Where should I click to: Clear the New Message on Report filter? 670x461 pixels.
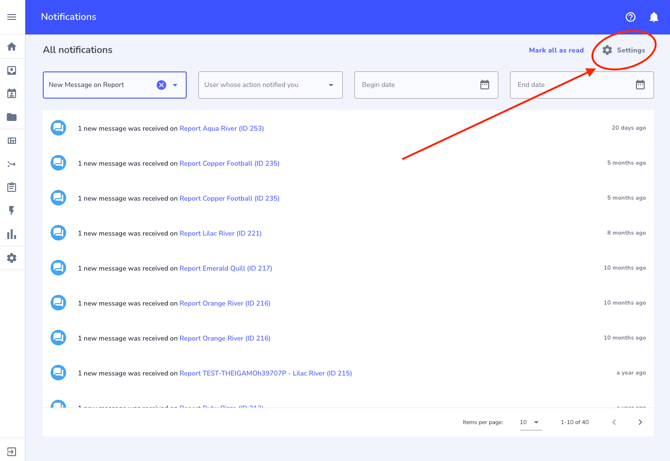(x=161, y=85)
